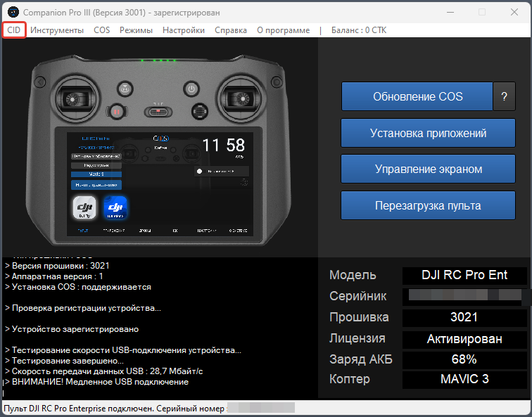Click the 68% battery charge field
The height and width of the screenshot is (417, 532).
coord(464,359)
